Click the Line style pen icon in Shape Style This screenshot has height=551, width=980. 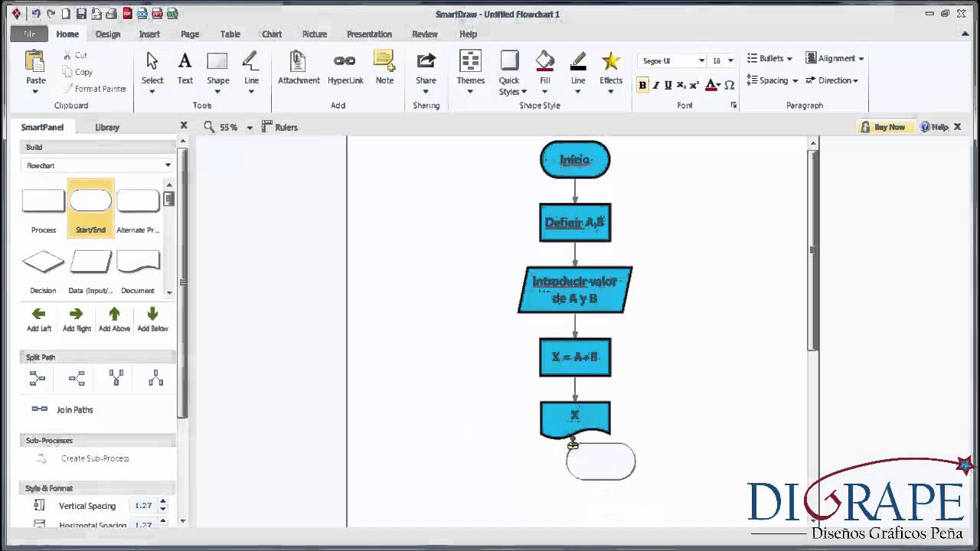tap(578, 60)
